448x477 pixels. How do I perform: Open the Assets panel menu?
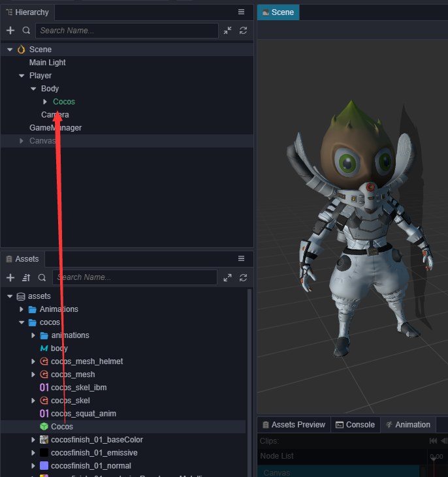[x=241, y=258]
